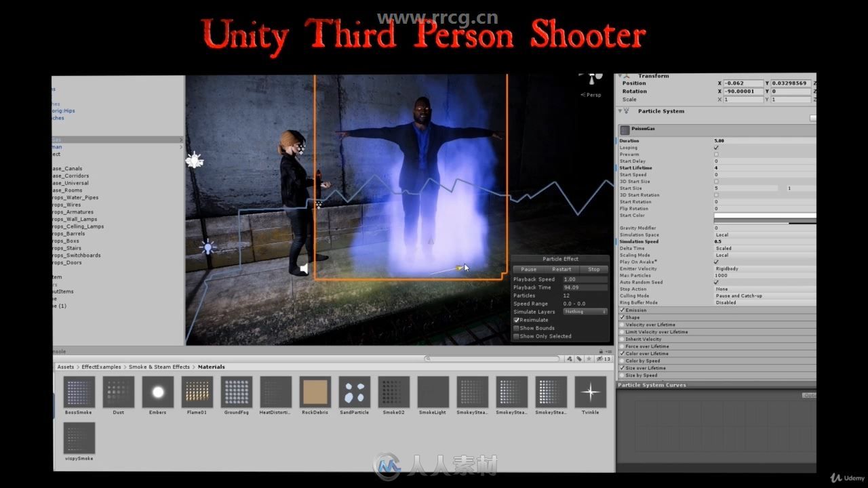Restart the particle effect

click(x=561, y=269)
